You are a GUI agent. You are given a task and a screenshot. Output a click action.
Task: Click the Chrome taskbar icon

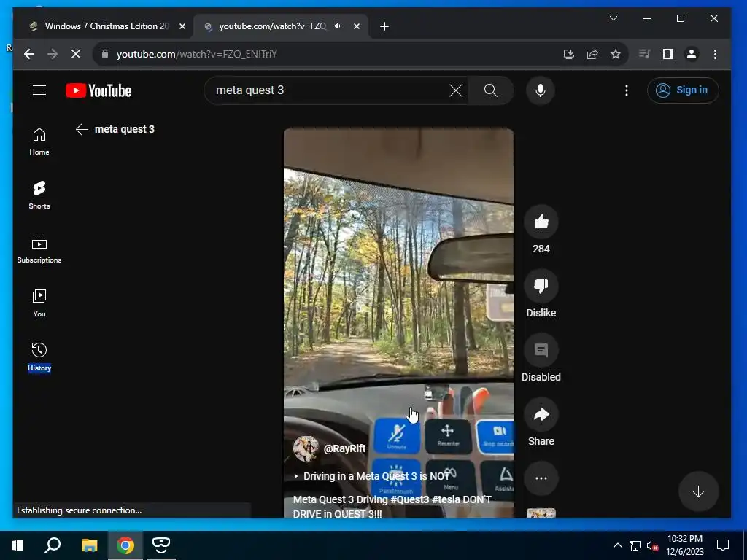(x=125, y=545)
